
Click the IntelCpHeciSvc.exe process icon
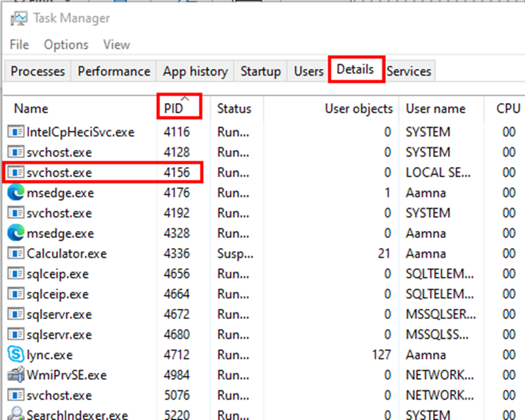16,132
